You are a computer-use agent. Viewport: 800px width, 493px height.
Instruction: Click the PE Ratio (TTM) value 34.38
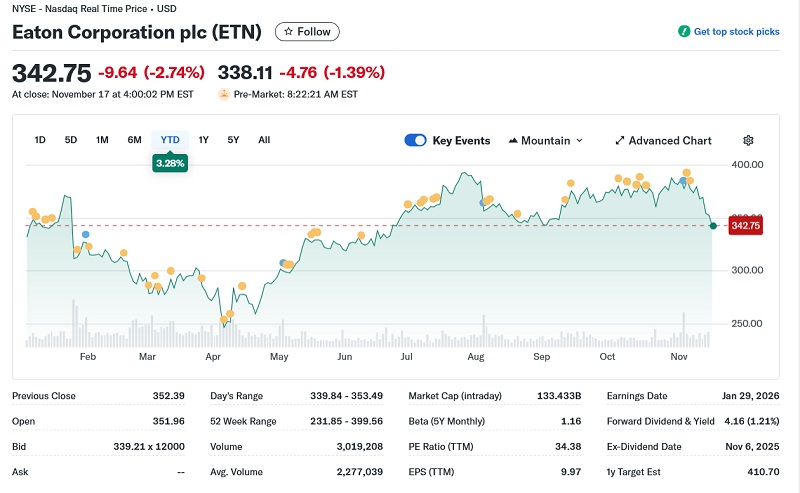point(568,447)
